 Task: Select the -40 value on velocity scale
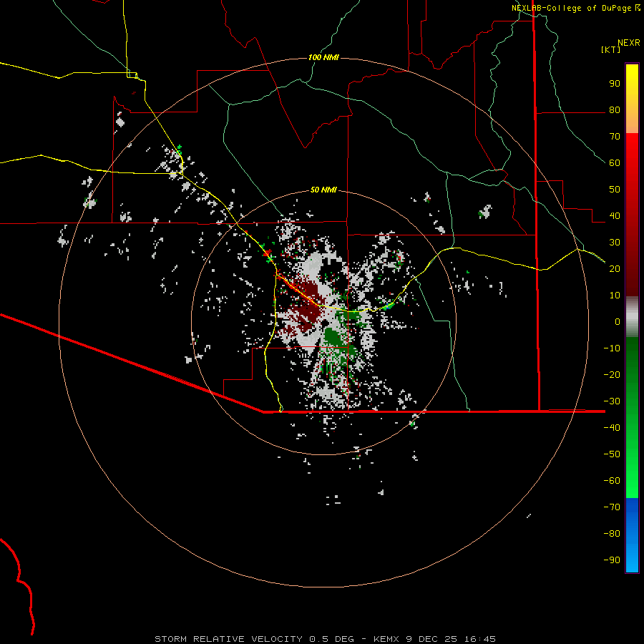612,428
